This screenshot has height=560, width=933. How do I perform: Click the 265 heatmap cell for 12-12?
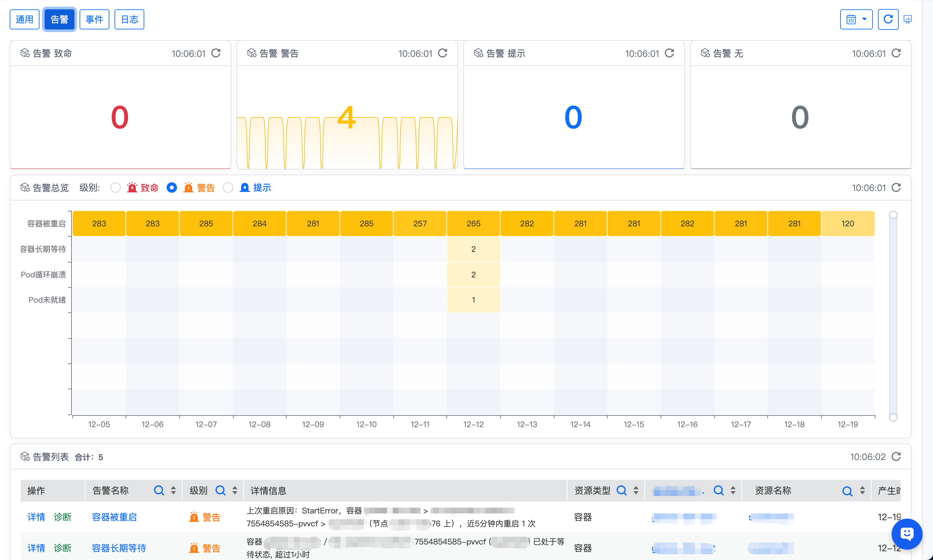pyautogui.click(x=473, y=223)
